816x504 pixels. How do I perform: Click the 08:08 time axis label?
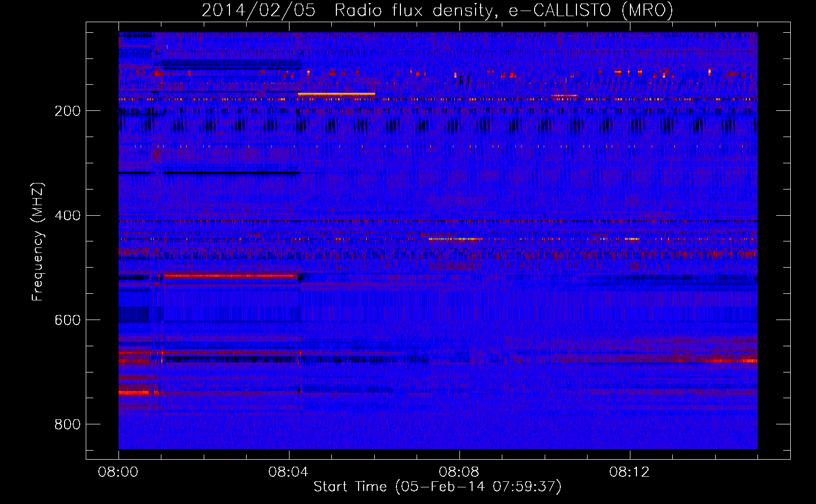click(459, 472)
